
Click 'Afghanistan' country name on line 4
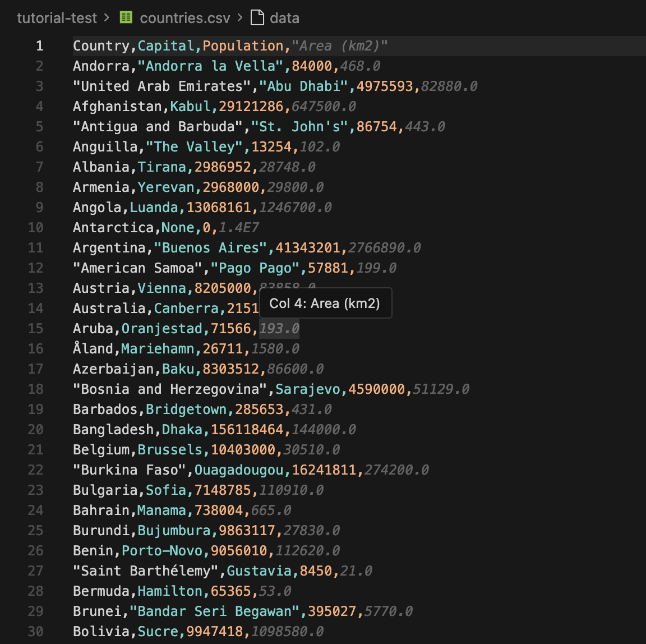coord(117,106)
